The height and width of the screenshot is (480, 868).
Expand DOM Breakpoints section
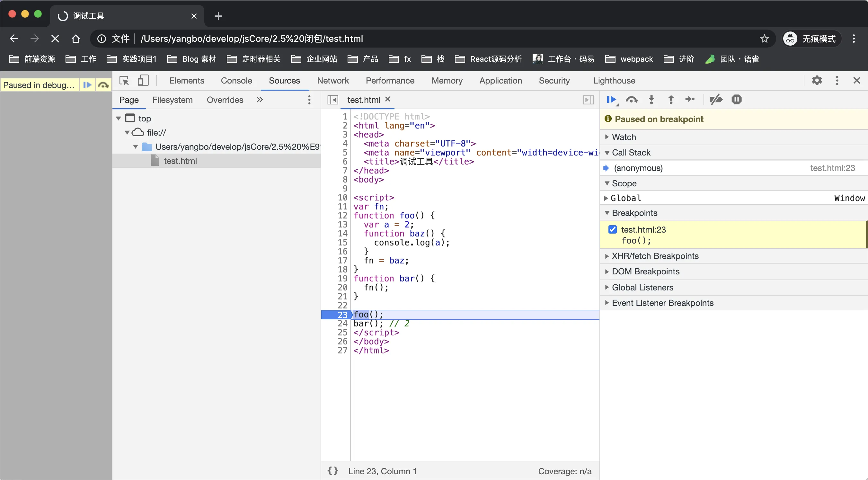(x=607, y=272)
